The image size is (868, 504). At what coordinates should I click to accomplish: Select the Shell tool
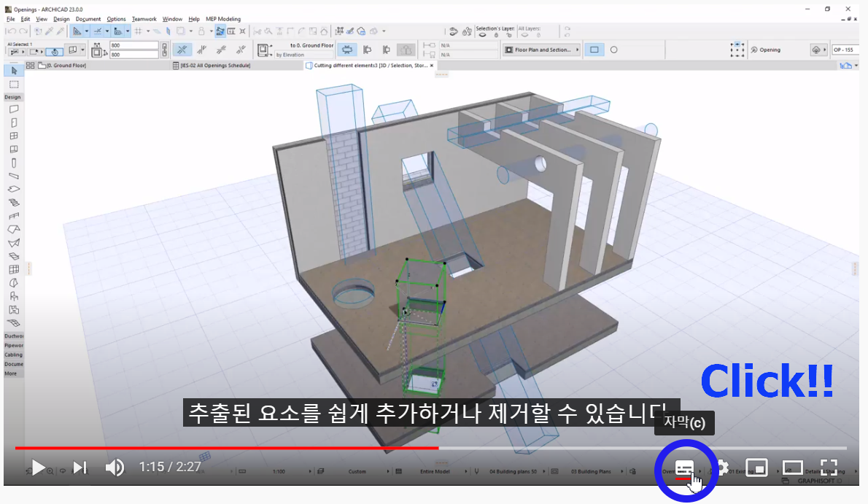14,243
